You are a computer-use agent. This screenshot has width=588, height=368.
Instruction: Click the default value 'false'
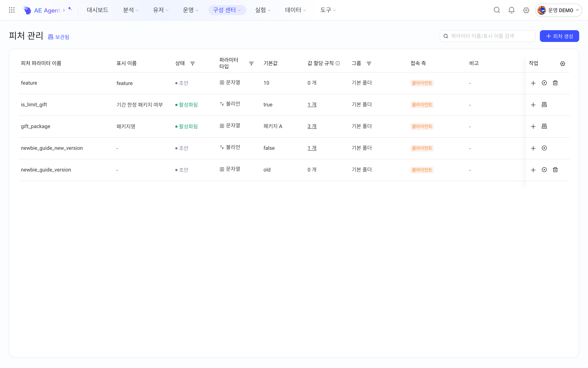[x=269, y=148]
